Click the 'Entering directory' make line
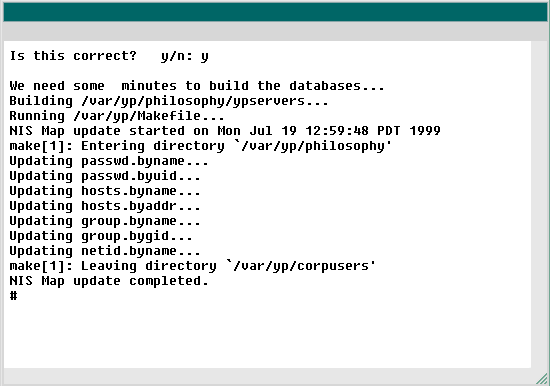The height and width of the screenshot is (386, 550). click(201, 146)
